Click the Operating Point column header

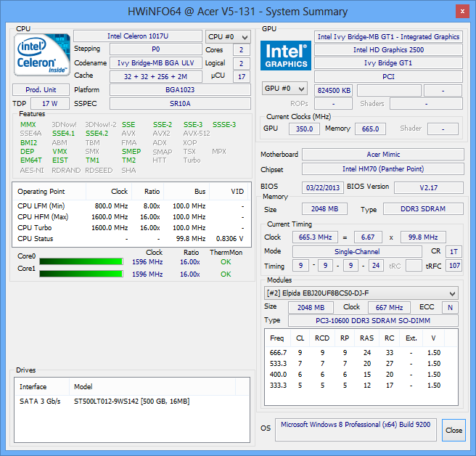49,192
